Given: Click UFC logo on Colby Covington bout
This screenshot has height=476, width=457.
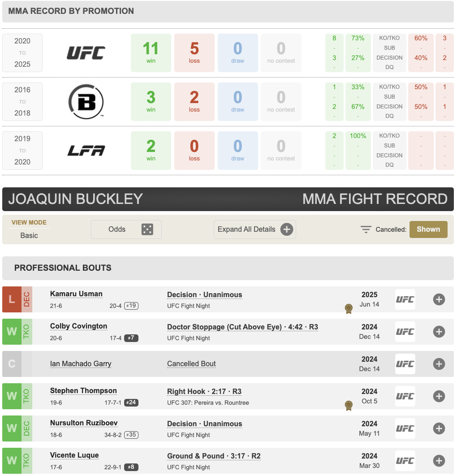Looking at the screenshot, I should (405, 332).
